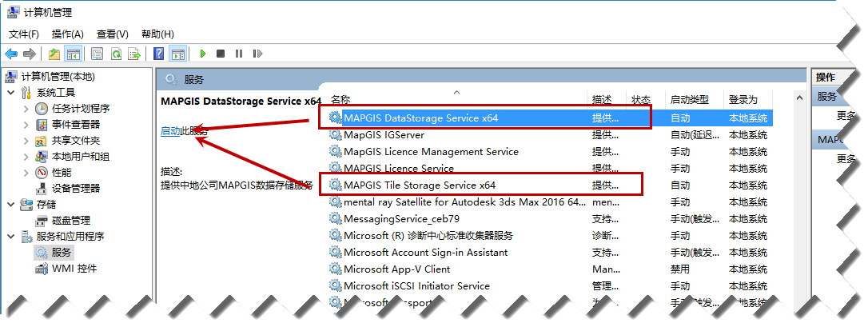Click the 服务 header in 操作 pane
Screen dimensions: 868x327
point(827,96)
